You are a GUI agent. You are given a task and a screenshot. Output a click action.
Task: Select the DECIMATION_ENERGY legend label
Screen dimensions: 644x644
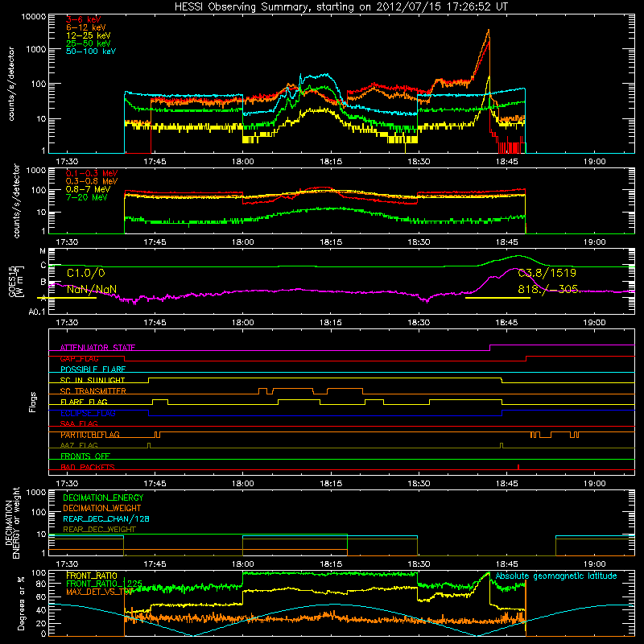click(x=103, y=497)
